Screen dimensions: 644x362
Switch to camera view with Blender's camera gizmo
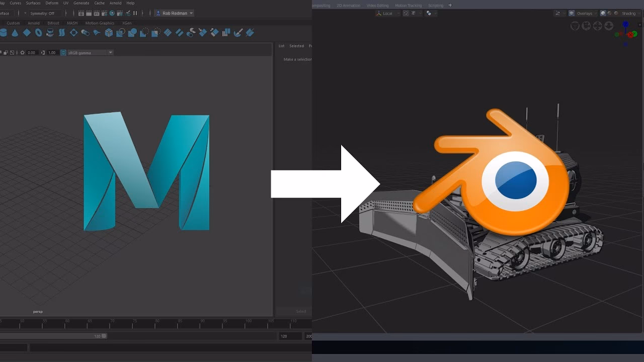point(586,26)
